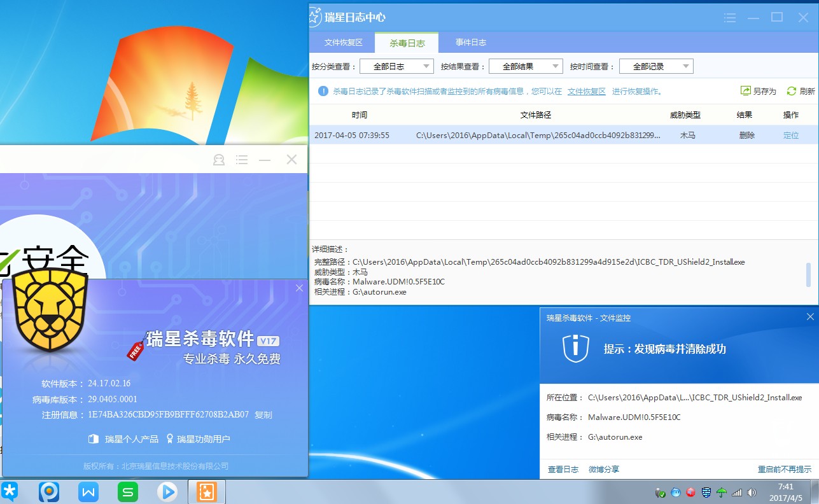Close the Rising about dialog
This screenshot has height=504, width=819.
point(300,288)
